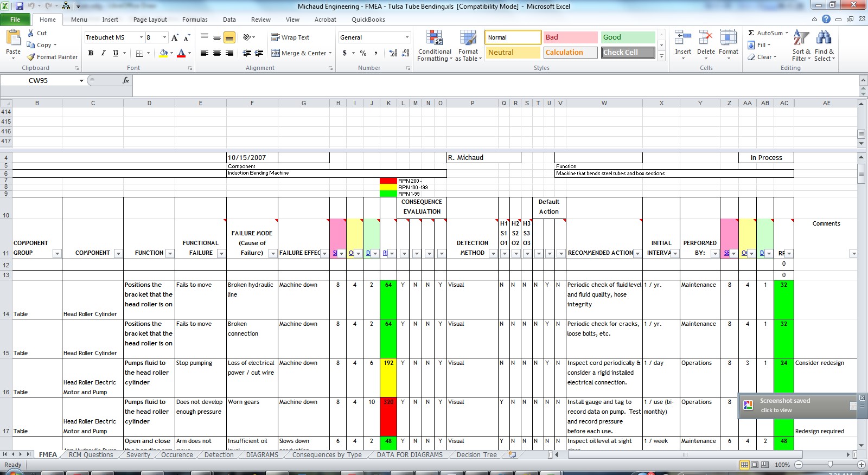Click the Format Painter icon
This screenshot has width=868, height=475.
[x=31, y=57]
